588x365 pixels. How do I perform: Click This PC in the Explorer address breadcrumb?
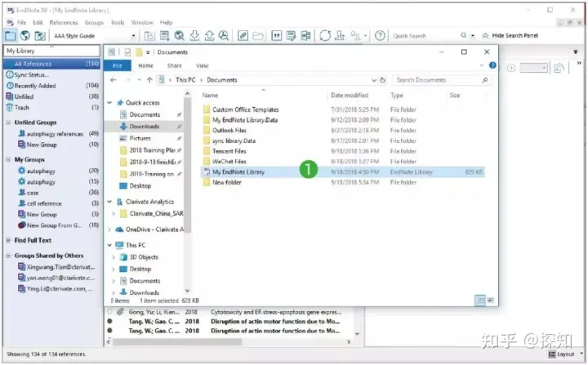185,80
